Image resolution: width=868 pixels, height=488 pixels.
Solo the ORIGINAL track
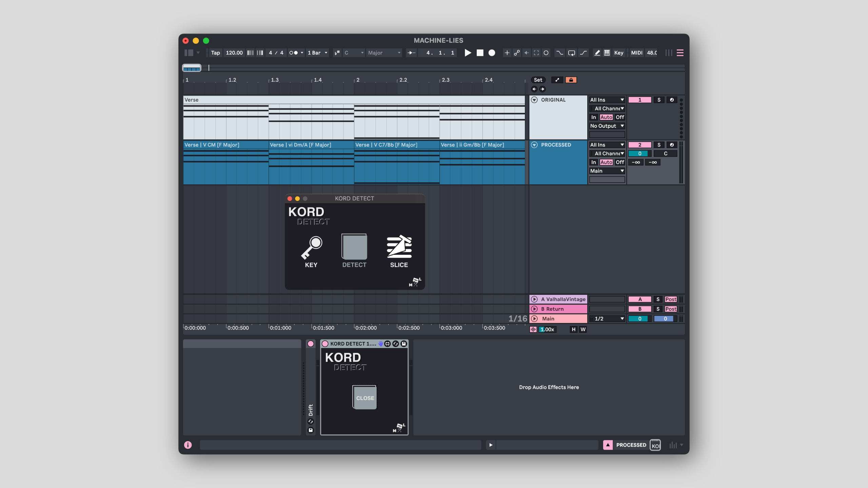coord(659,100)
